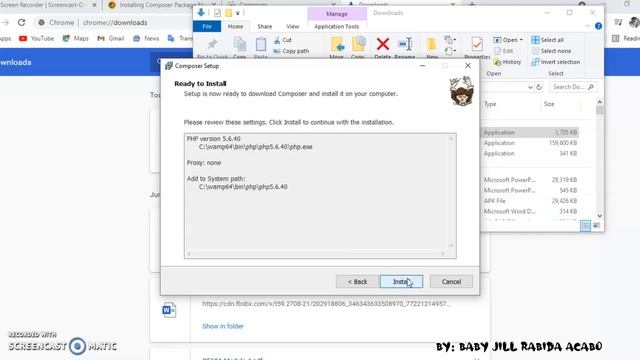Open Share tab in File Explorer ribbon
The width and height of the screenshot is (640, 360).
coord(264,27)
